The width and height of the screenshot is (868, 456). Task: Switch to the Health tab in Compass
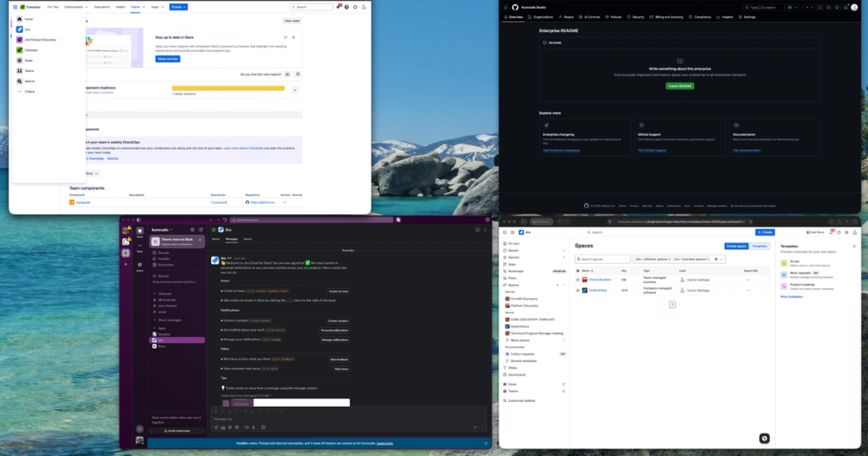120,7
